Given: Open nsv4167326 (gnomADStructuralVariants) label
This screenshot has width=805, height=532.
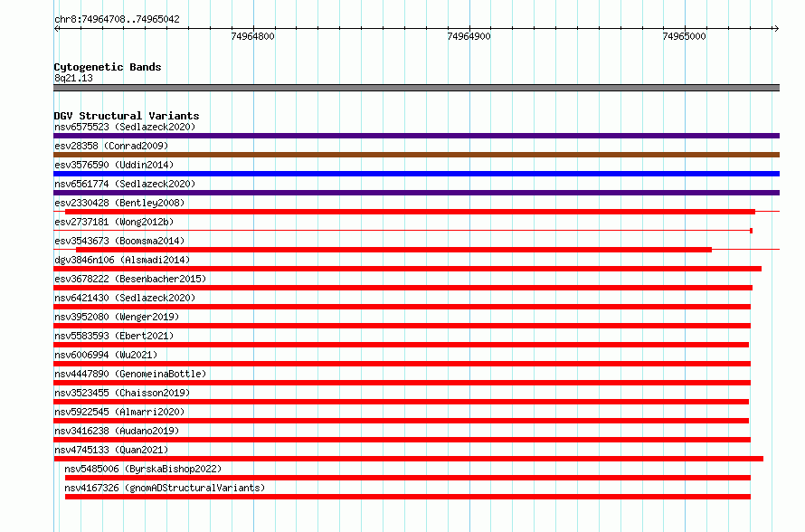Looking at the screenshot, I should click(x=165, y=488).
